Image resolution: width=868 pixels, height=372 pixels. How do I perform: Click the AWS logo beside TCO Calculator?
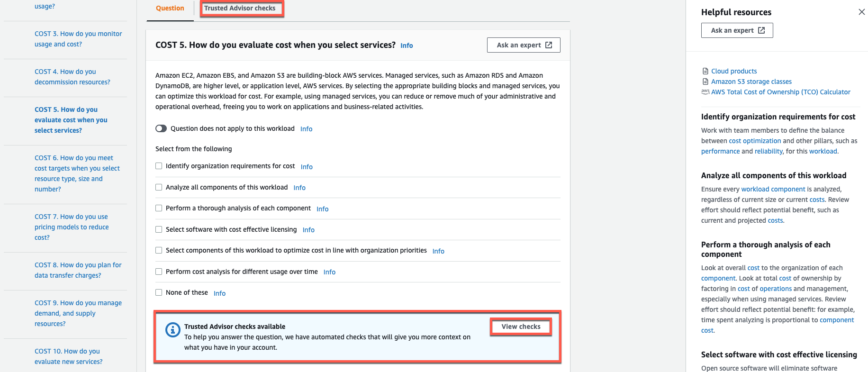pos(705,92)
